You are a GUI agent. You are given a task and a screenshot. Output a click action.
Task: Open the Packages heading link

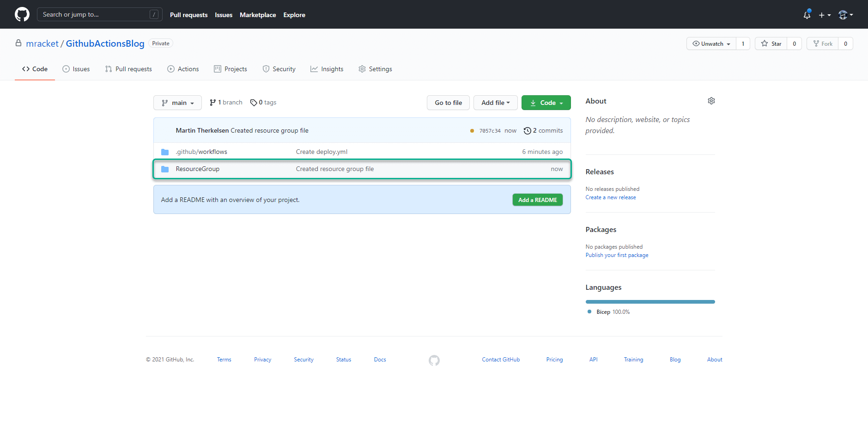601,229
